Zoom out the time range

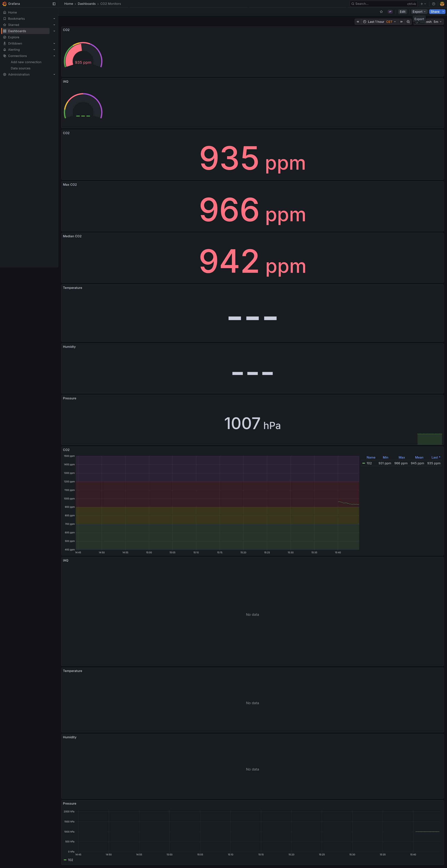(x=408, y=22)
